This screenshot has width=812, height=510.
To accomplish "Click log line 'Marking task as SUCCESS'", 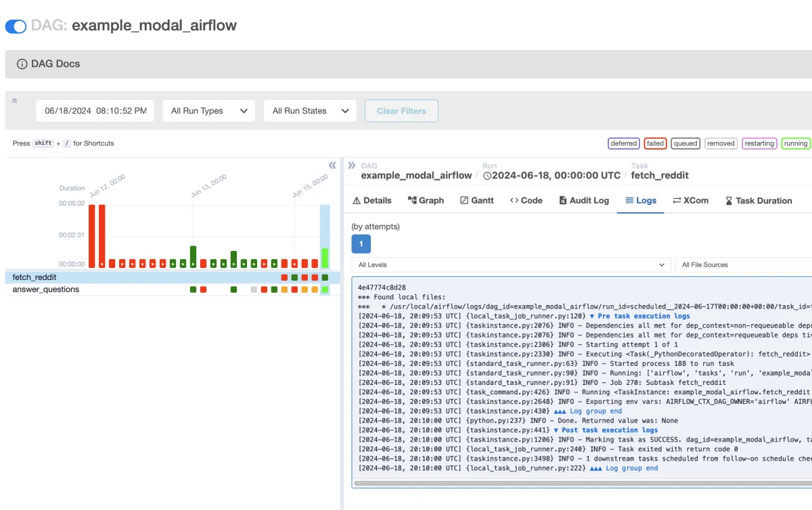I will point(585,440).
